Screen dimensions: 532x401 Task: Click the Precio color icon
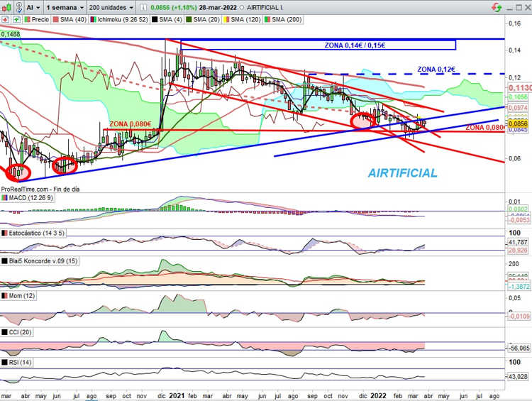pyautogui.click(x=27, y=20)
